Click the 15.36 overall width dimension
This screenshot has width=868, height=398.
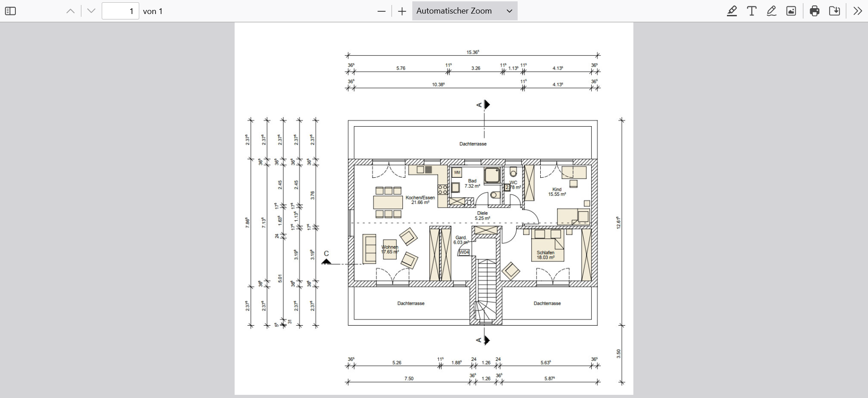(x=473, y=52)
